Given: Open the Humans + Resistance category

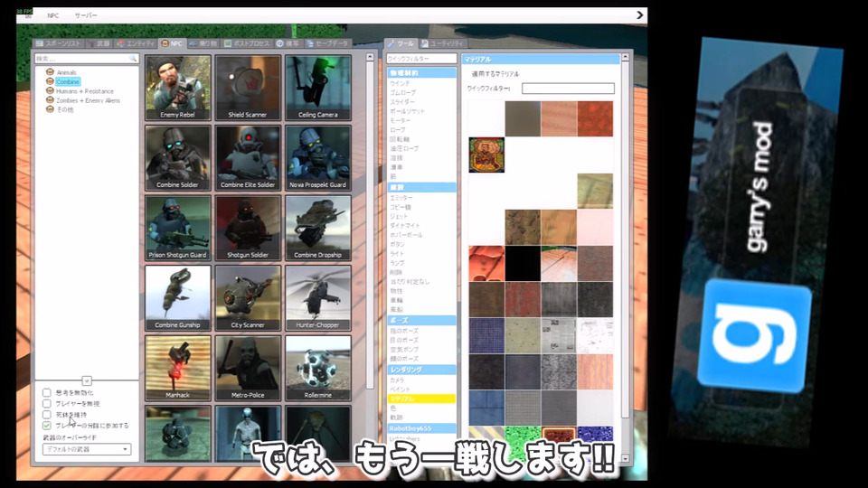Looking at the screenshot, I should click(85, 91).
